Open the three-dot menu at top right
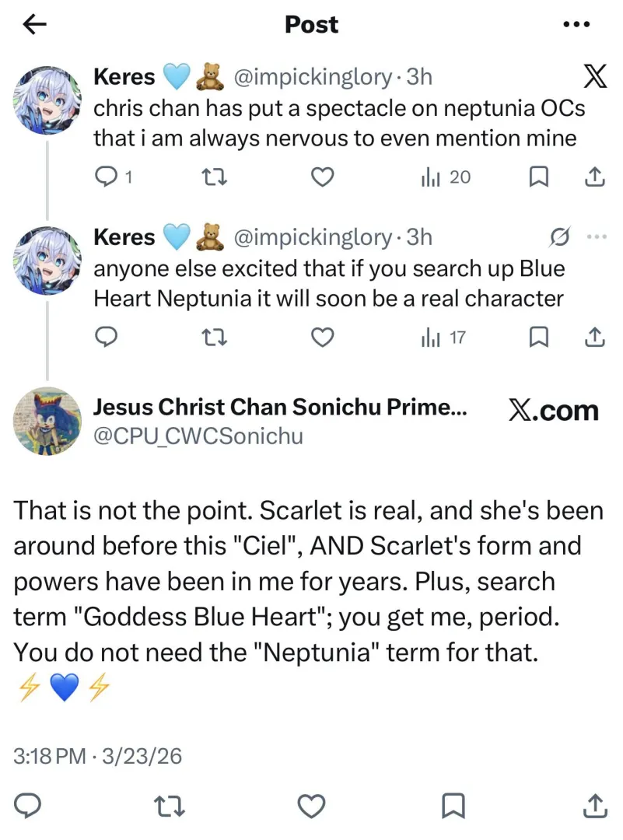Viewport: 623px width, 840px height. click(x=575, y=24)
